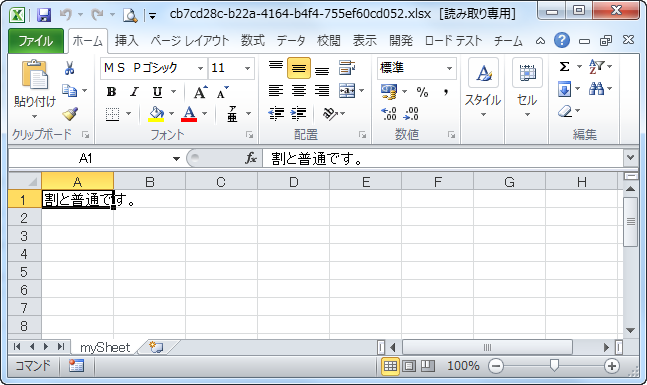Select the mySheet sheet tab
The image size is (647, 385).
pos(105,348)
